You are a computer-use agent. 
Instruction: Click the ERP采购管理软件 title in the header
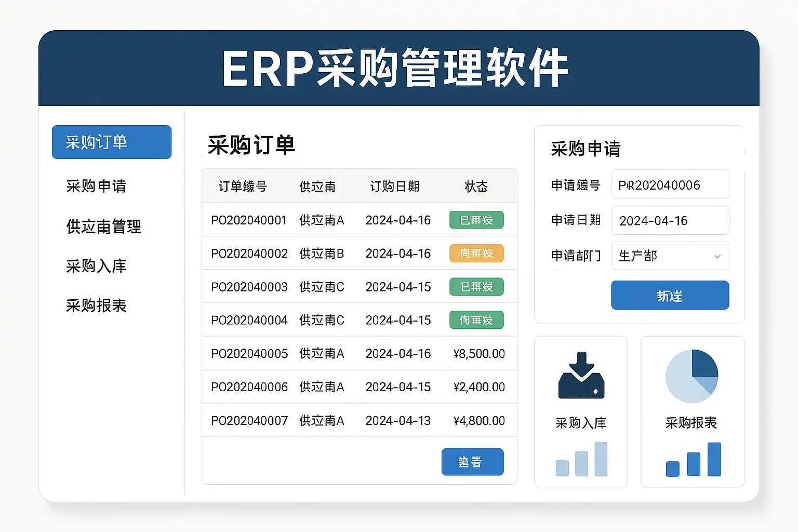(x=395, y=68)
